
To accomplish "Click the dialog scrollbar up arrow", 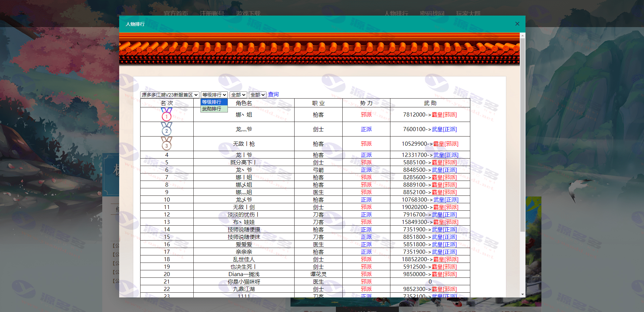I will click(x=522, y=35).
